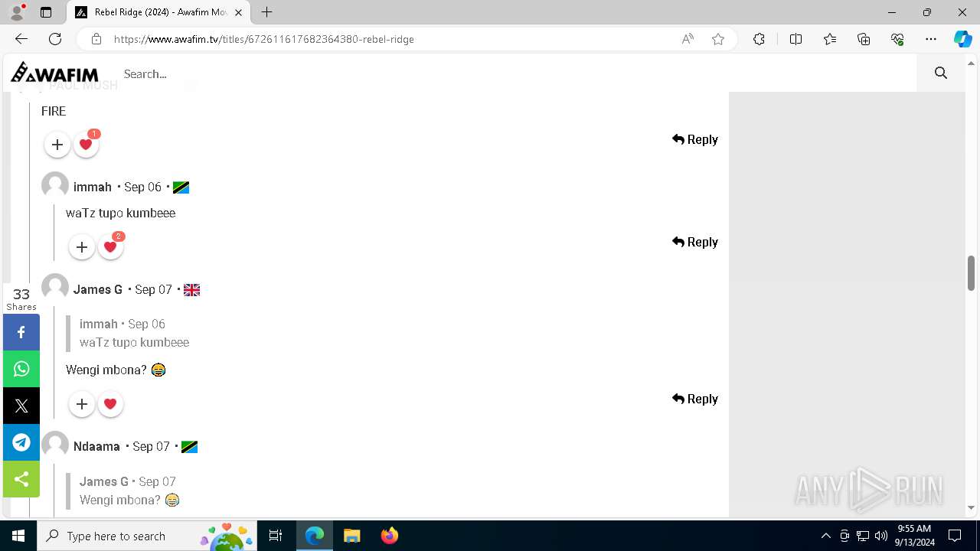This screenshot has width=980, height=551.
Task: Open Windows Start menu
Action: pyautogui.click(x=18, y=536)
